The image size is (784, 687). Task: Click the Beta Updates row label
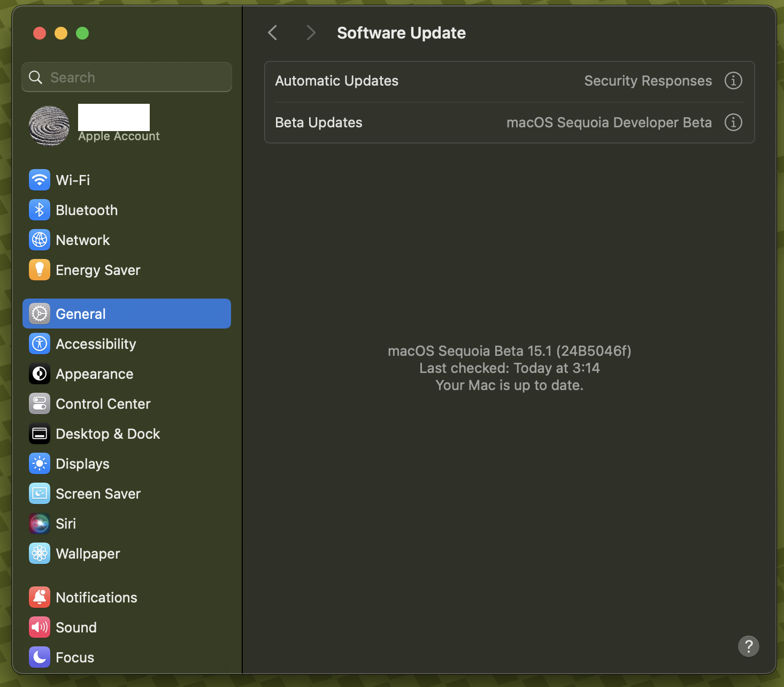319,123
